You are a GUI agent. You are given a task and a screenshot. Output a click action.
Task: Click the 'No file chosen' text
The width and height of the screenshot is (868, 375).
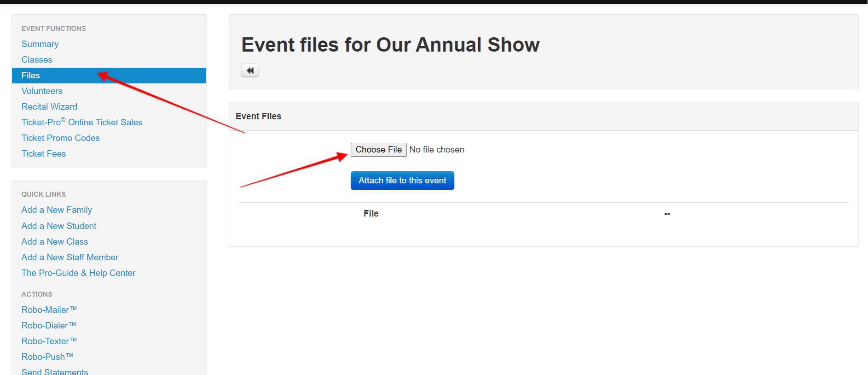(x=437, y=150)
